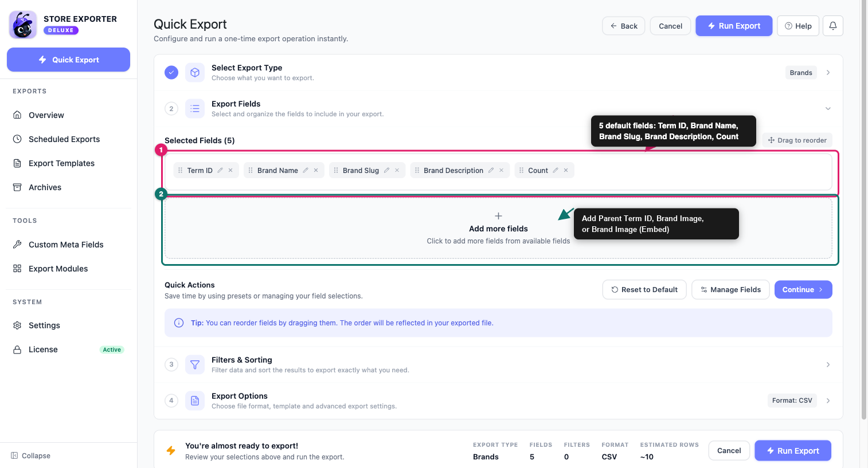Viewport: 868px width, 468px height.
Task: Expand Select Export Type chevron
Action: [828, 72]
